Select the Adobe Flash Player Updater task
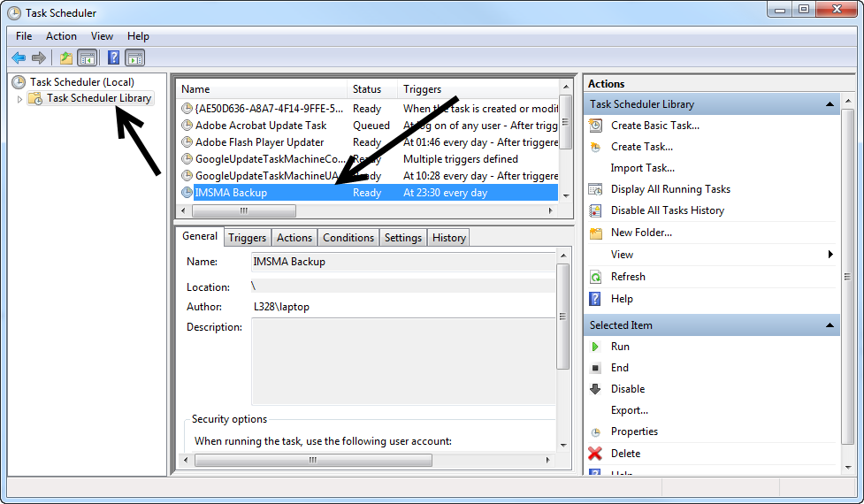This screenshot has width=864, height=504. point(259,142)
